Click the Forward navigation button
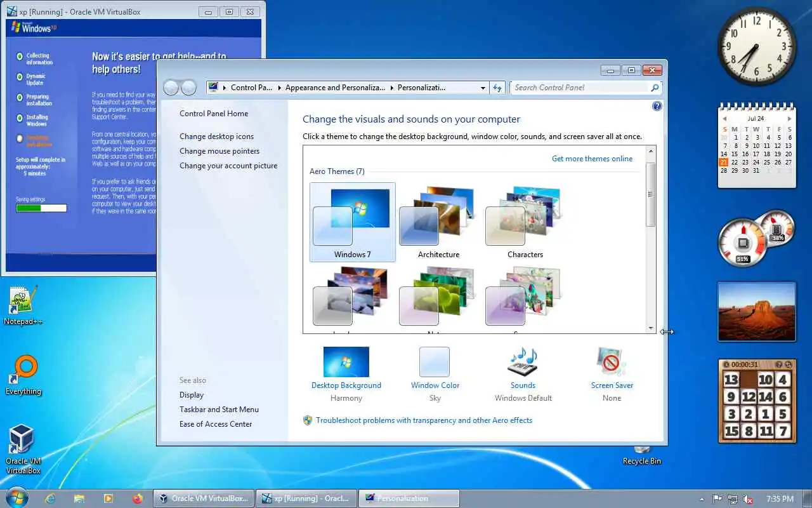The width and height of the screenshot is (812, 508). pyautogui.click(x=188, y=88)
